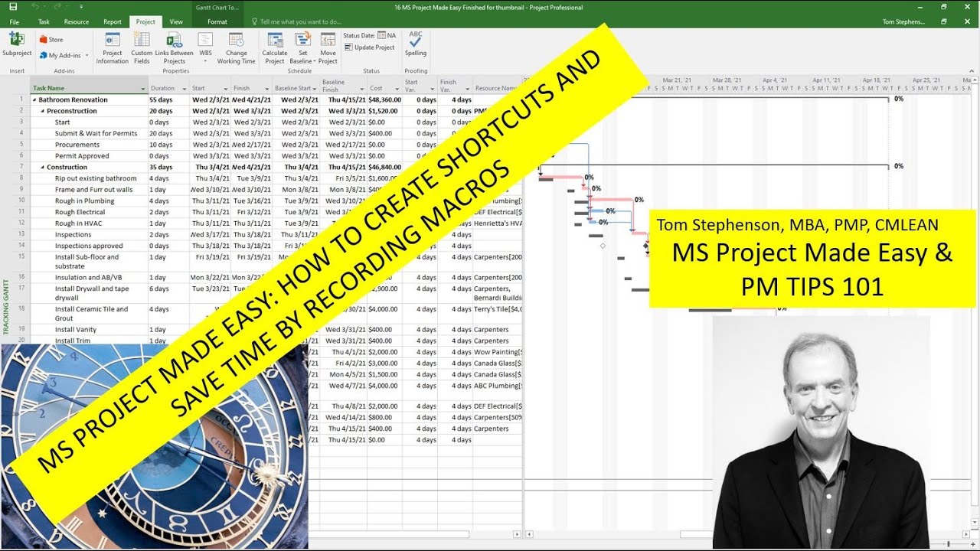This screenshot has height=551, width=980.
Task: Select row header number 5
Action: [x=21, y=145]
